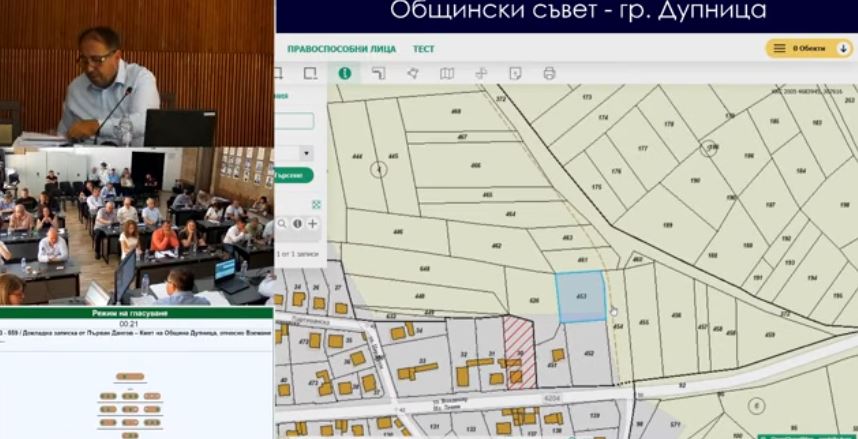858x439 pixels.
Task: Click magnifier icon in the results row
Action: click(282, 223)
